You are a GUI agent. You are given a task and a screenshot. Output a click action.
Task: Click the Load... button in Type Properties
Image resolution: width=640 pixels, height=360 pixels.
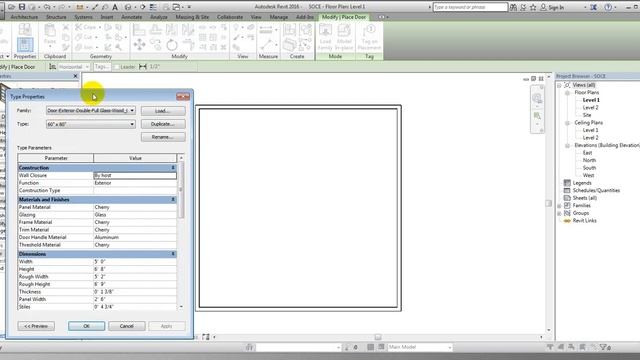tap(163, 111)
